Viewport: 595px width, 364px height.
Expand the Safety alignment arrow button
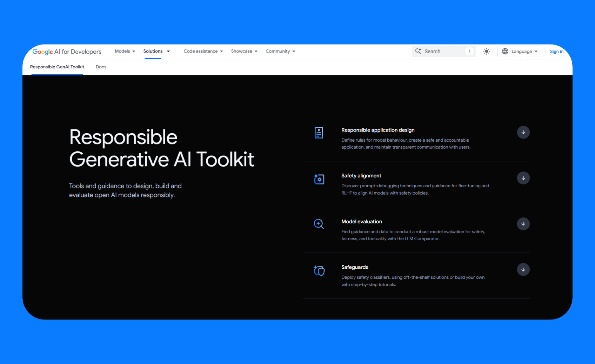pyautogui.click(x=523, y=178)
